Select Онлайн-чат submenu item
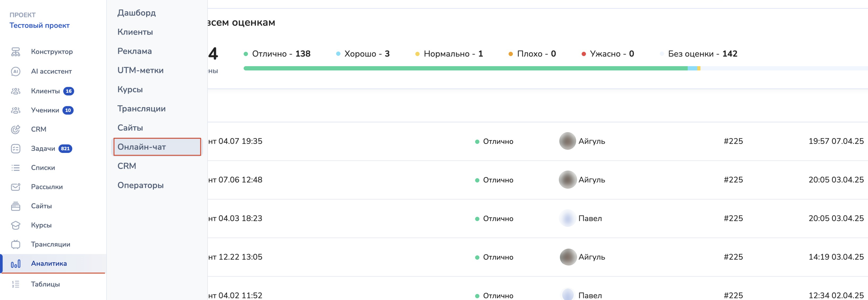This screenshot has width=868, height=300. (x=141, y=147)
